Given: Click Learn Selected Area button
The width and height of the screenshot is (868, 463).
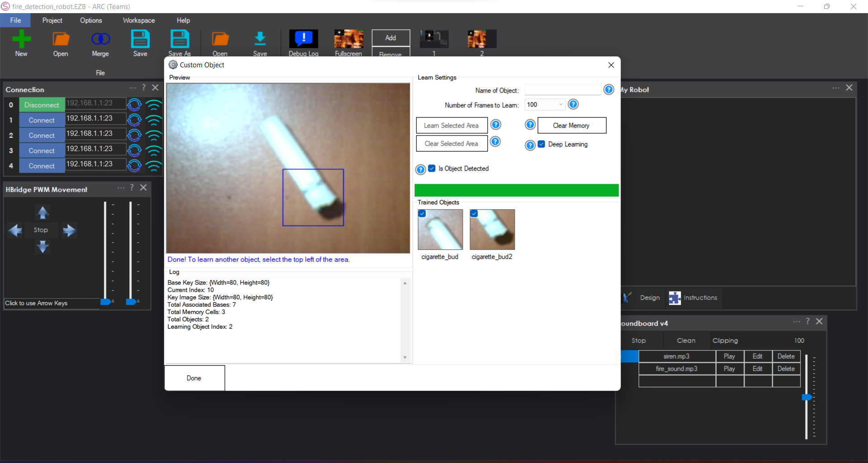Looking at the screenshot, I should (451, 125).
